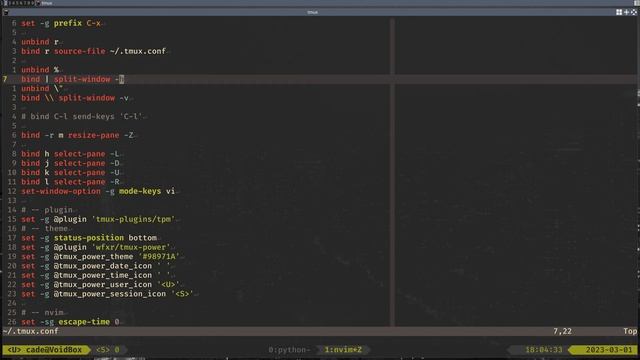The height and width of the screenshot is (360, 640).
Task: Click '@tmux_power_date_icon' setting
Action: point(102,266)
